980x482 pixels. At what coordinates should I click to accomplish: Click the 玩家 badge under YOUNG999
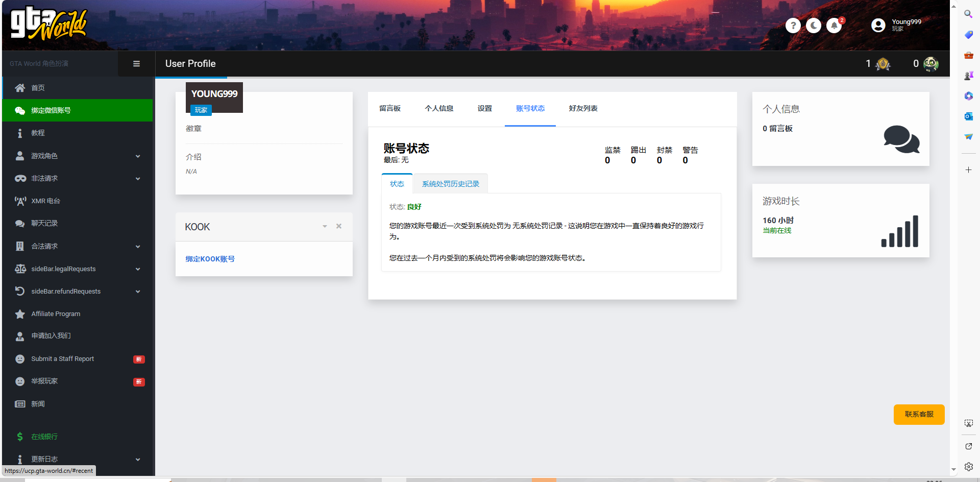[x=201, y=110]
